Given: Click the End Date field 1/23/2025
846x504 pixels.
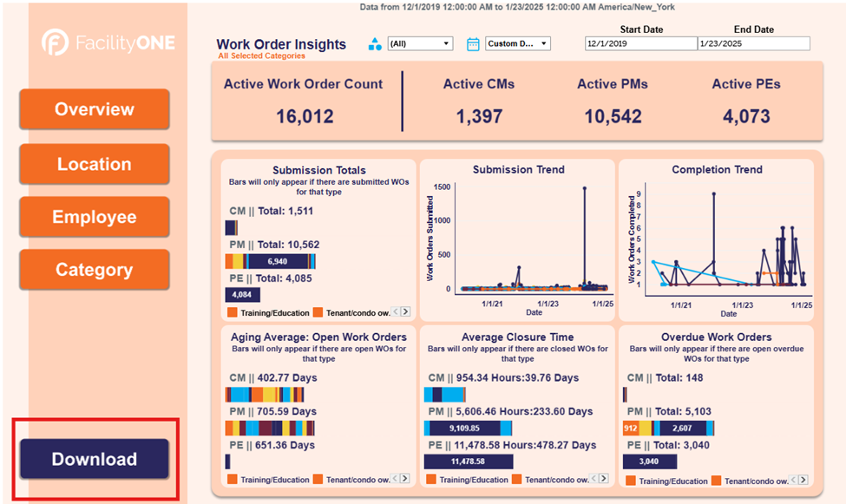Looking at the screenshot, I should click(754, 43).
